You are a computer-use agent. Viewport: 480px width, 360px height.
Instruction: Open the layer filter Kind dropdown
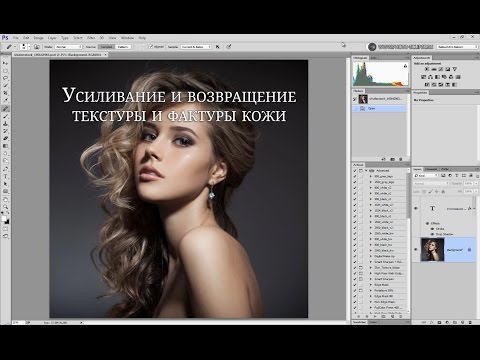point(426,175)
